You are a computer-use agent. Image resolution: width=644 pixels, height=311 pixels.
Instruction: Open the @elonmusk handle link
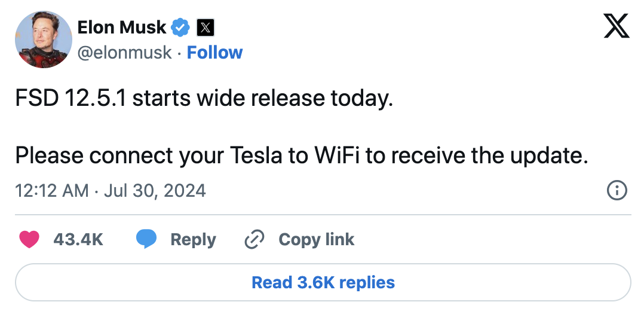tap(125, 53)
